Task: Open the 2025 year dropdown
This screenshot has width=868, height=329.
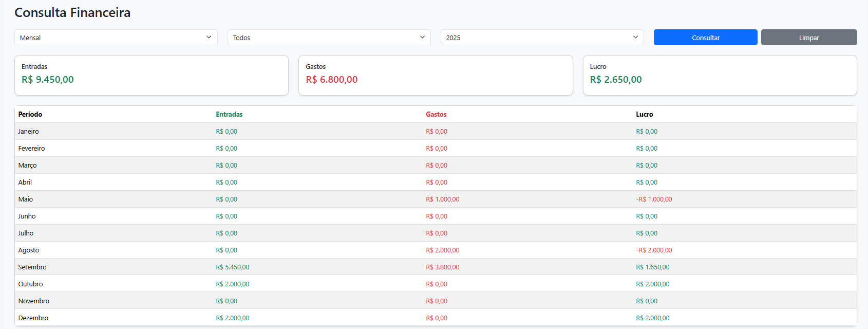Action: coord(542,38)
